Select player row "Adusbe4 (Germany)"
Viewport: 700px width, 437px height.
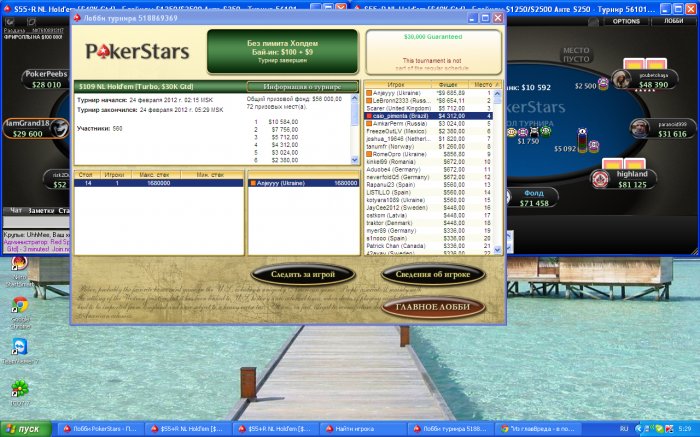click(429, 170)
